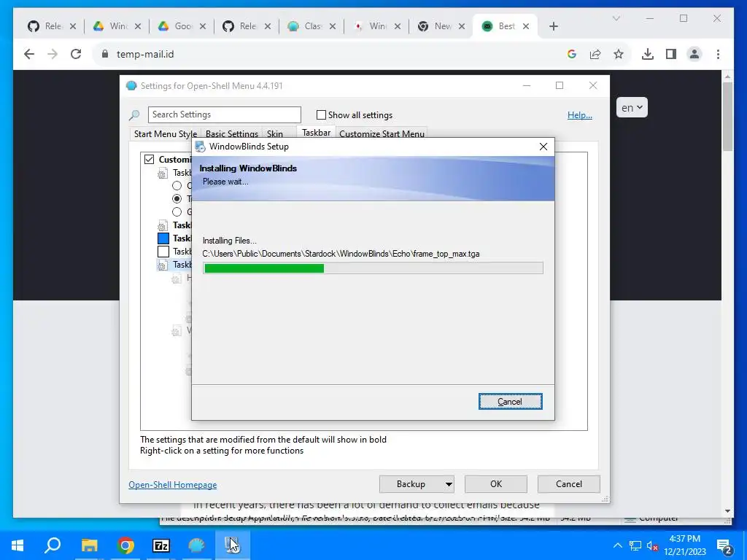Viewport: 747px width, 560px height.
Task: Click the Open-Shell settings title icon
Action: (x=131, y=86)
